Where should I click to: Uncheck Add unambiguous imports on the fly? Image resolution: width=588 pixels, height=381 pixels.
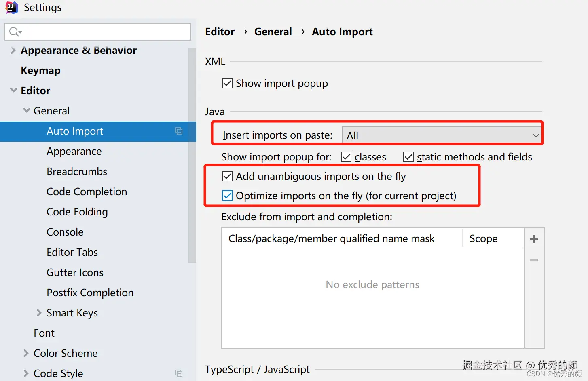[227, 176]
